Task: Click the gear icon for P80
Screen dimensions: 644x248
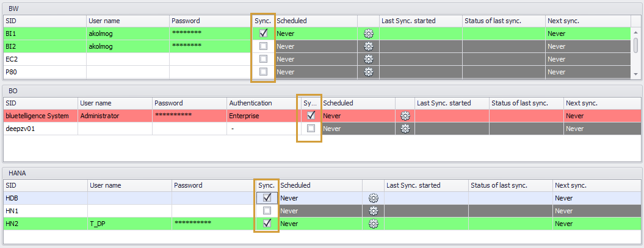Action: [x=368, y=72]
